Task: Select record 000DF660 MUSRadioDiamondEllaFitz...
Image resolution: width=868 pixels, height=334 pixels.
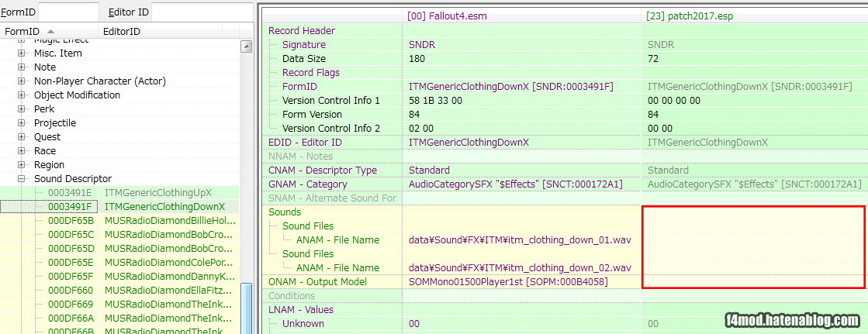Action: click(x=119, y=290)
